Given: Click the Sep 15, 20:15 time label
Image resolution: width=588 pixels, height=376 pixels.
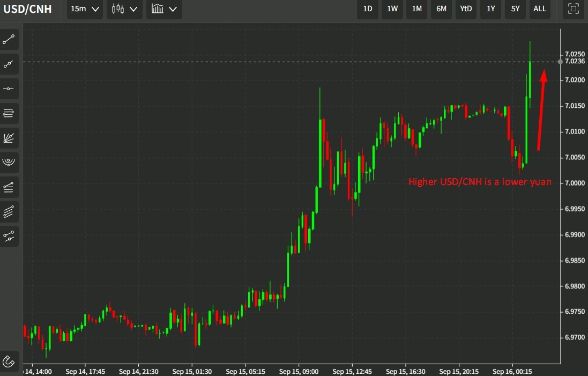Looking at the screenshot, I should [459, 372].
